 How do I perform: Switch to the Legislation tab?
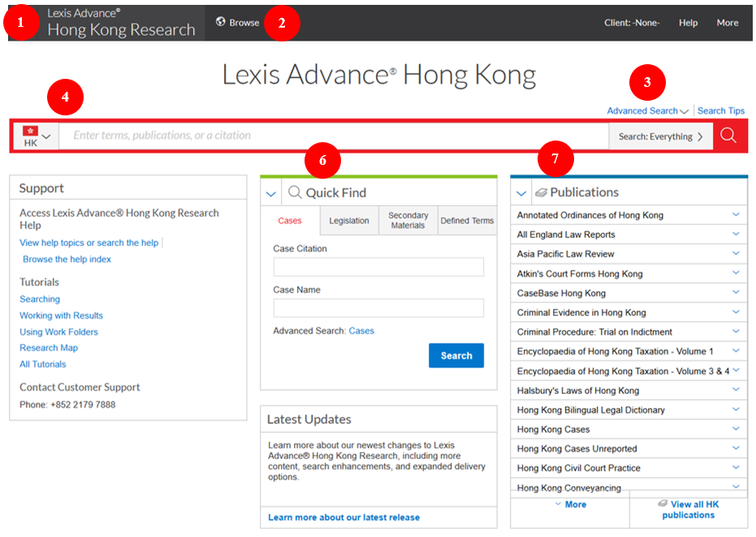pyautogui.click(x=349, y=220)
